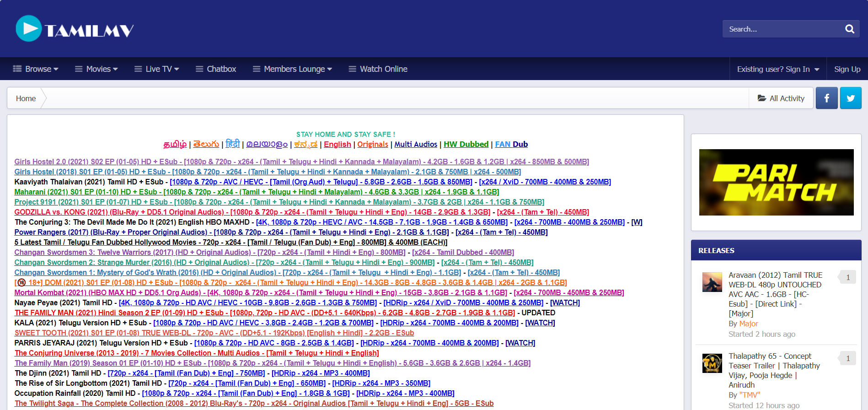Open The Djinn HDRip MP3 400MB link
868x410 pixels.
pyautogui.click(x=321, y=373)
